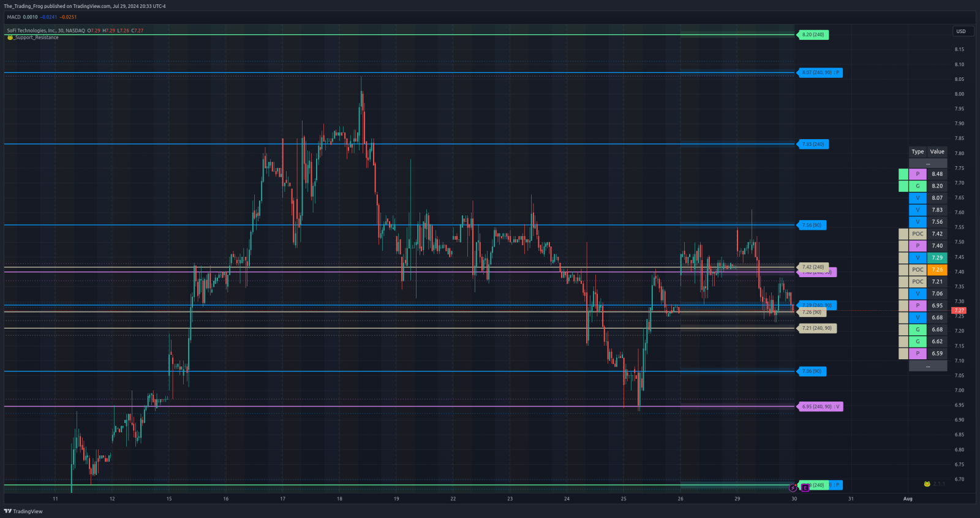The width and height of the screenshot is (980, 518).
Task: Select the 7.26 (90) beige level label
Action: point(812,312)
